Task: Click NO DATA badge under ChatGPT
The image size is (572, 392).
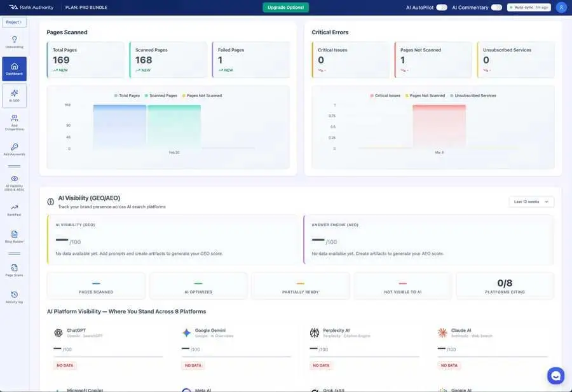Action: (x=65, y=365)
